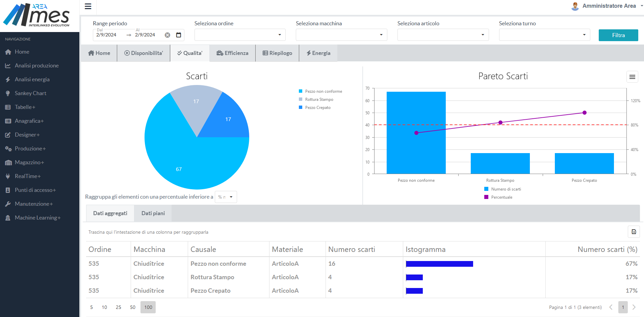
Task: Click the Rottura Stampo Pareto bar
Action: [x=500, y=164]
